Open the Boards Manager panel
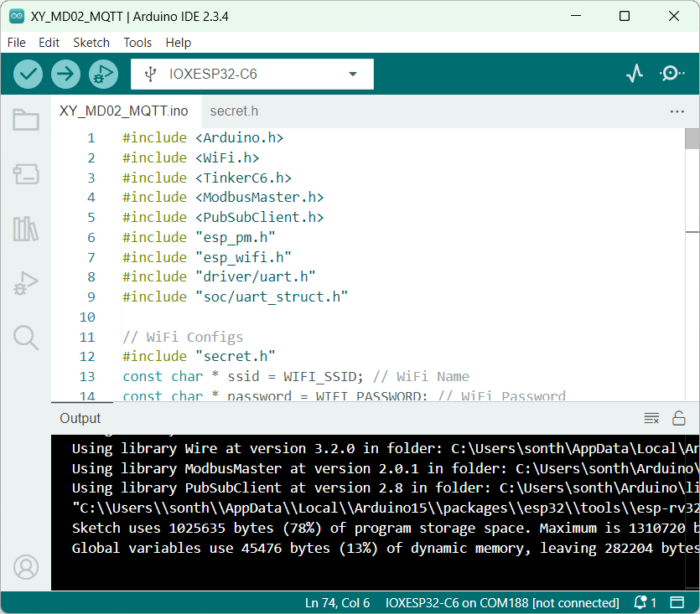 [26, 174]
